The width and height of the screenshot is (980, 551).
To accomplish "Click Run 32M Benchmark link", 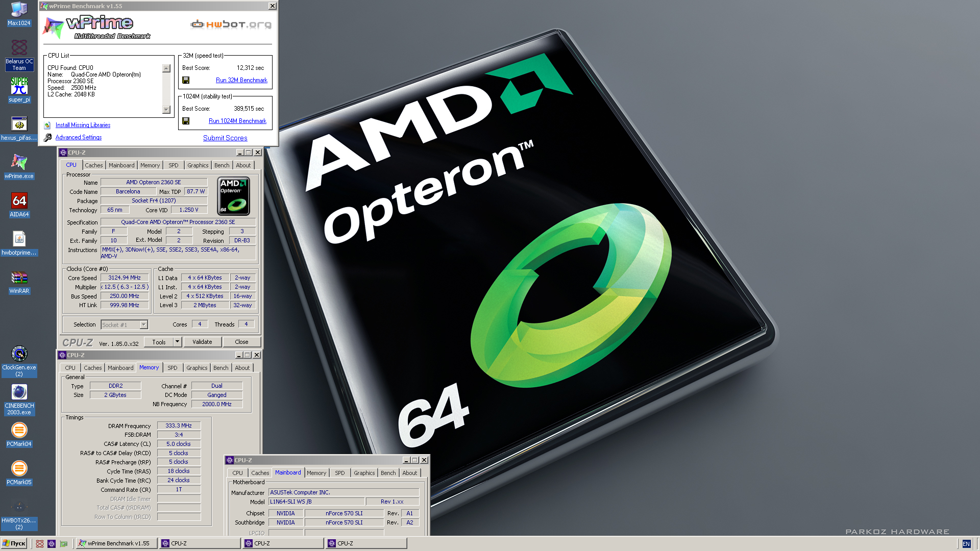I will (241, 80).
